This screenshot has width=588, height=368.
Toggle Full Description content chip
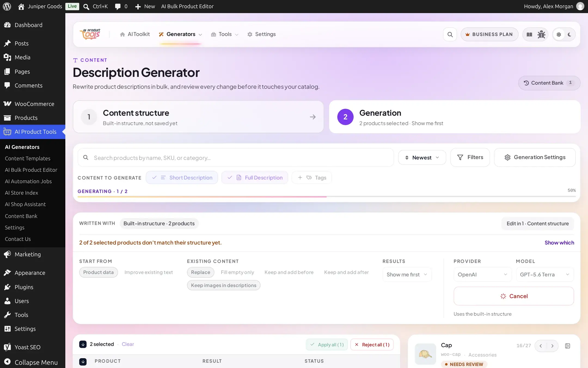click(255, 177)
